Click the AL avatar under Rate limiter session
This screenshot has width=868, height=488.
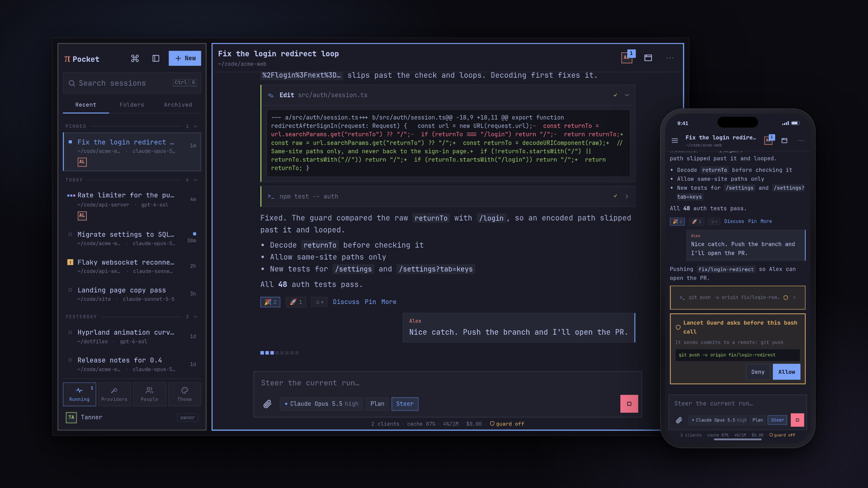click(x=82, y=216)
